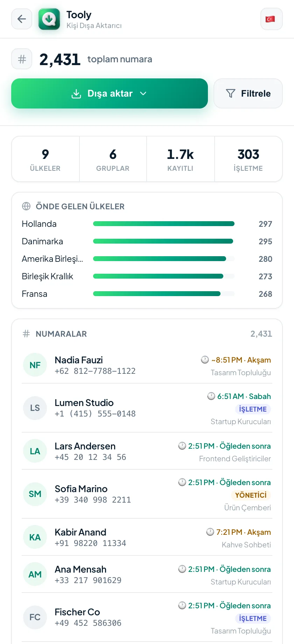The image size is (294, 644).
Task: Open the KA avatar for Kabir Anand
Action: click(35, 537)
